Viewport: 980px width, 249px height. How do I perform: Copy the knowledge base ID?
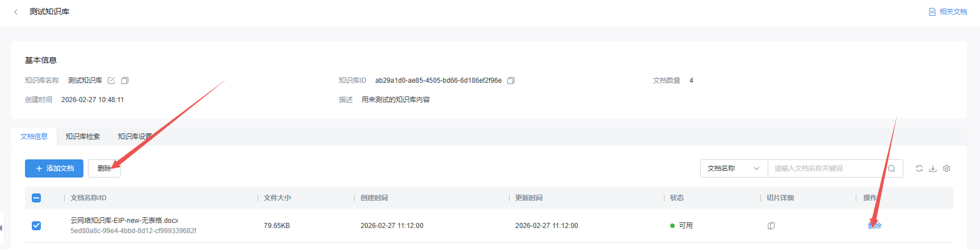[x=511, y=81]
